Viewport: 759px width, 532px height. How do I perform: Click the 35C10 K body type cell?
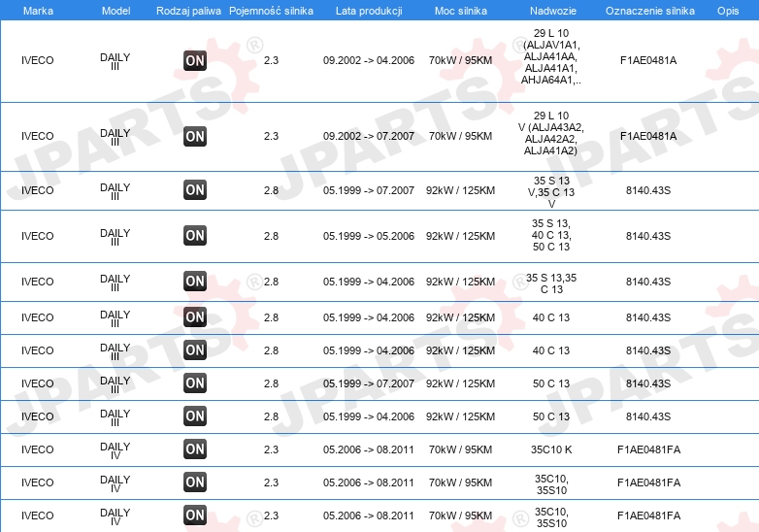tap(551, 449)
